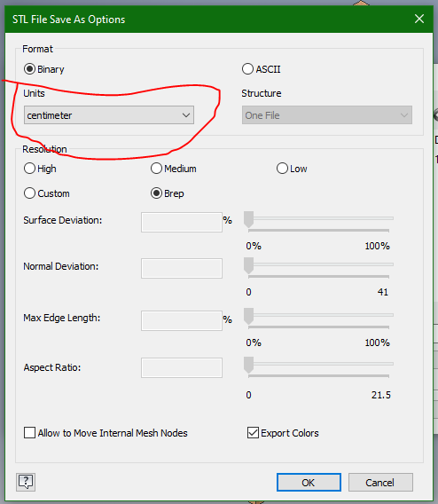Open the Structure One File dropdown

pyautogui.click(x=327, y=115)
